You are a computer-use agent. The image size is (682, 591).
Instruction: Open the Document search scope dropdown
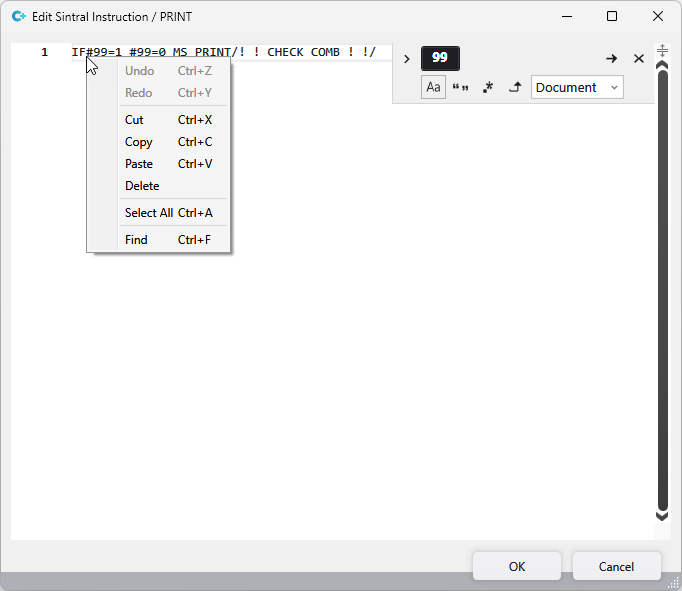[x=577, y=87]
